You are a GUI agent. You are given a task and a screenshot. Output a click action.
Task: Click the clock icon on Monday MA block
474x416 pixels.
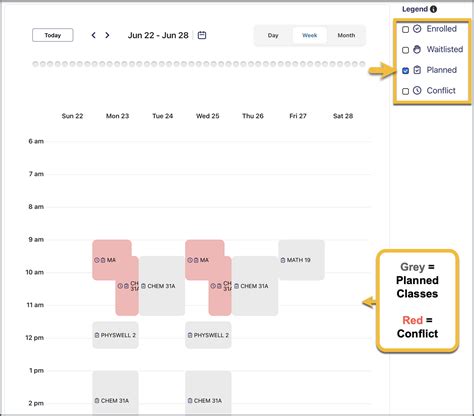(97, 260)
